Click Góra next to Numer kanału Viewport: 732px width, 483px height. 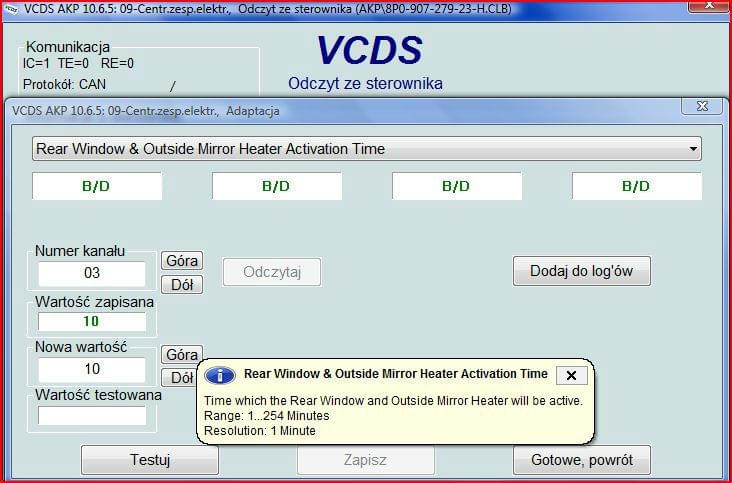pyautogui.click(x=182, y=260)
